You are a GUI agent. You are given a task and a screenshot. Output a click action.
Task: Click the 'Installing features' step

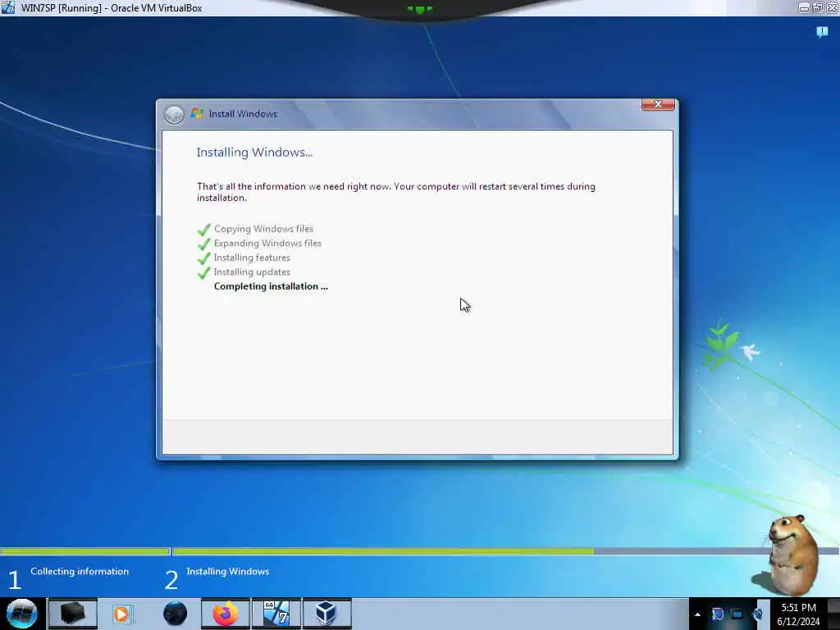coord(252,258)
